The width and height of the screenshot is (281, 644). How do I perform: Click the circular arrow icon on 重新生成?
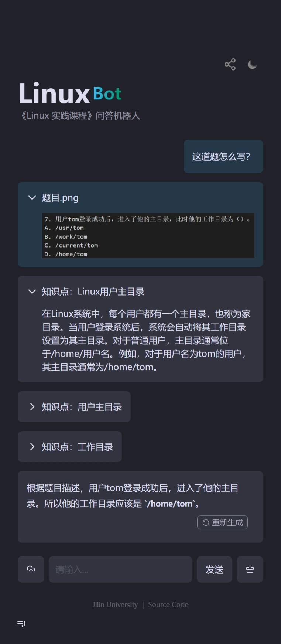tap(205, 522)
